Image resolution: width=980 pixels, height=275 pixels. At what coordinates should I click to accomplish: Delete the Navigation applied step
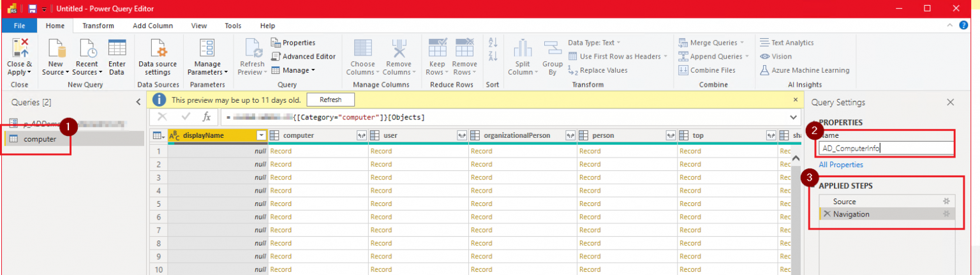coord(827,214)
